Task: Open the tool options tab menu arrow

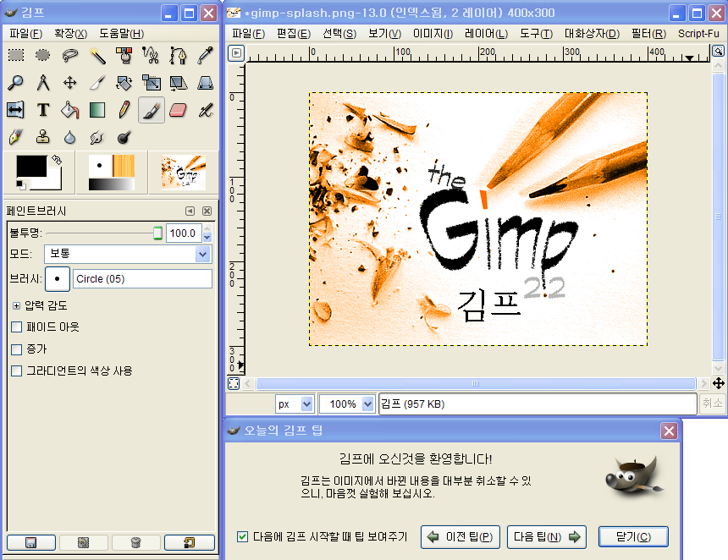Action: tap(190, 211)
